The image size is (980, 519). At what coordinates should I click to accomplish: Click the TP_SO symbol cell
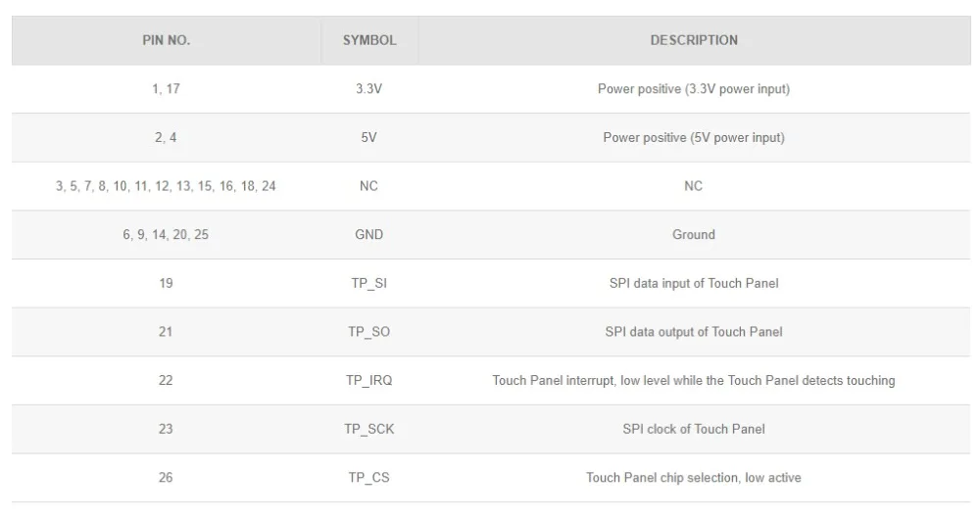tap(369, 332)
